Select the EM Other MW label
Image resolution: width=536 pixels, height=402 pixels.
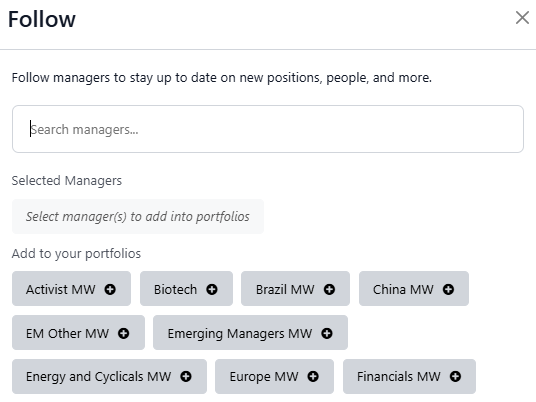(67, 333)
